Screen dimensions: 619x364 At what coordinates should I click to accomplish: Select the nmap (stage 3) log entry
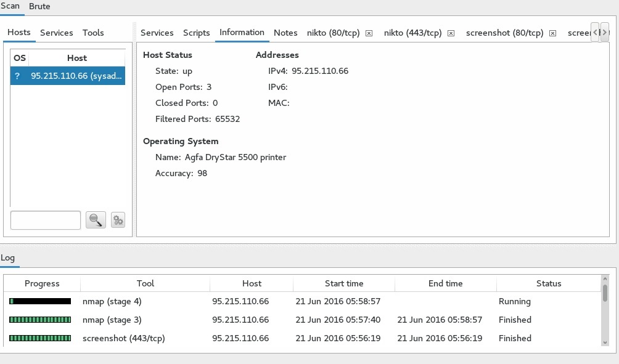(x=302, y=320)
